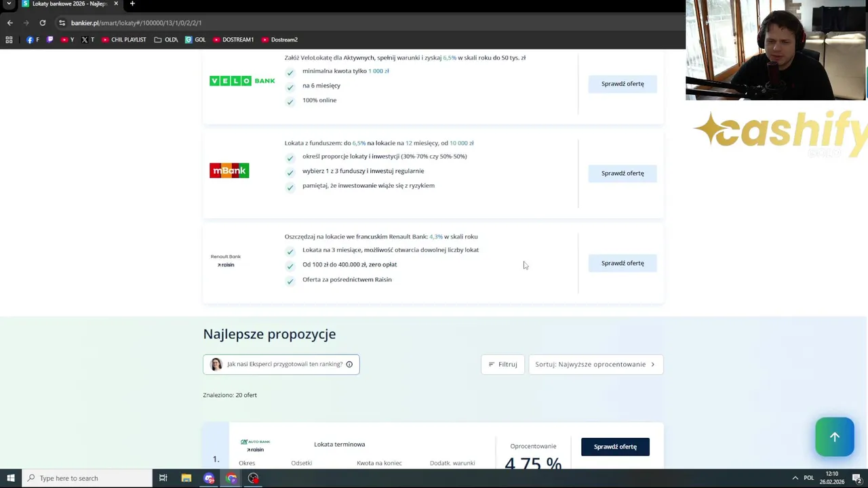868x488 pixels.
Task: Open the tab search dropdown arrow
Action: point(9,3)
